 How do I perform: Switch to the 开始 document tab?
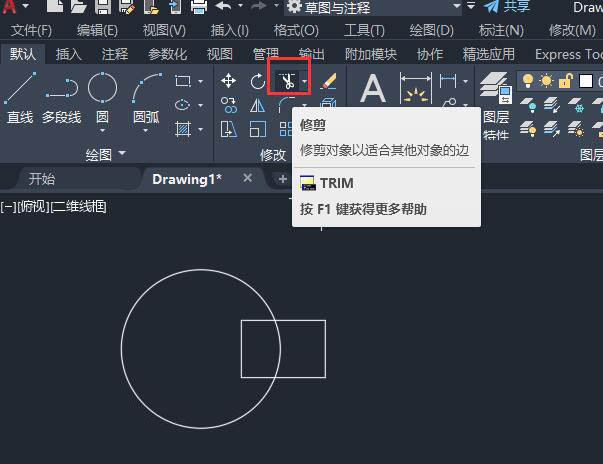point(42,179)
